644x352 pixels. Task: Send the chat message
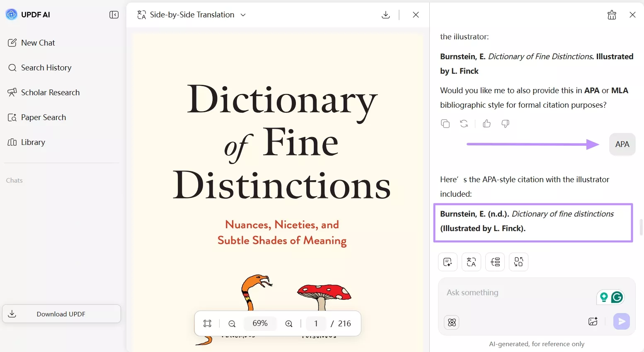pyautogui.click(x=621, y=321)
